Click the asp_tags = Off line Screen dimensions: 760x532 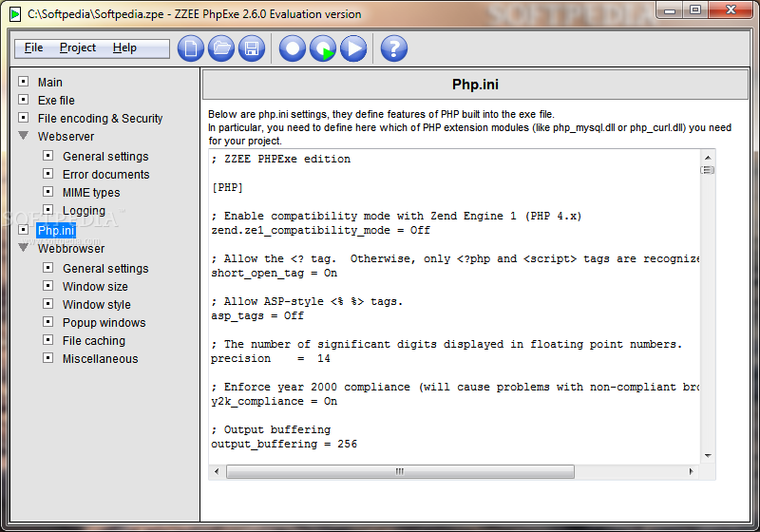[x=257, y=316]
